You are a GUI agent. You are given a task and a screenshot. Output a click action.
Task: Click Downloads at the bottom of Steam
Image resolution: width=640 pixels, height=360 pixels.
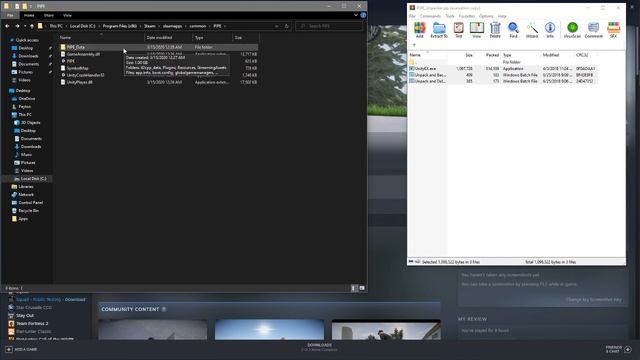[320, 345]
